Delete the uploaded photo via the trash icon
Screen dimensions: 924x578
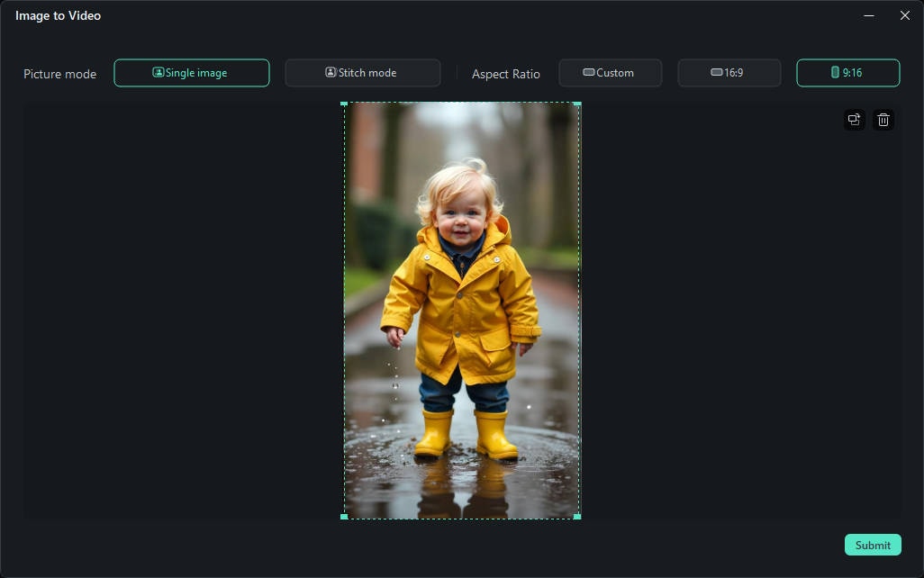coord(883,119)
